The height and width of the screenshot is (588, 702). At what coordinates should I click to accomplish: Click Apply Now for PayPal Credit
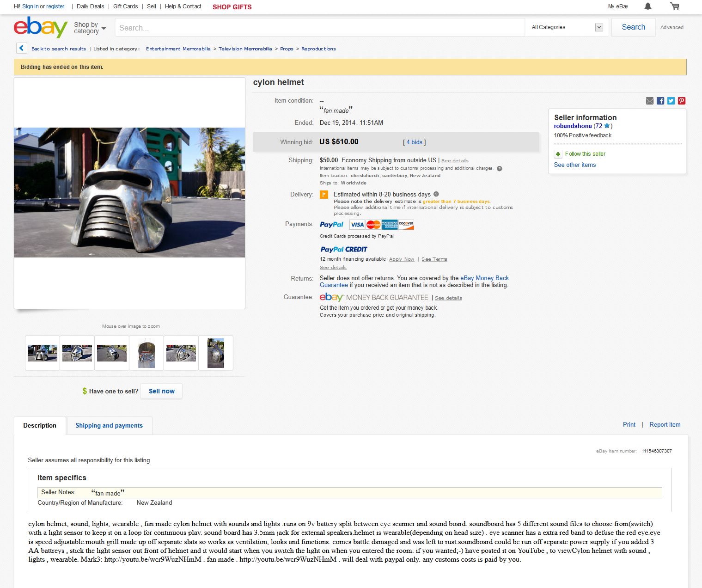point(402,259)
